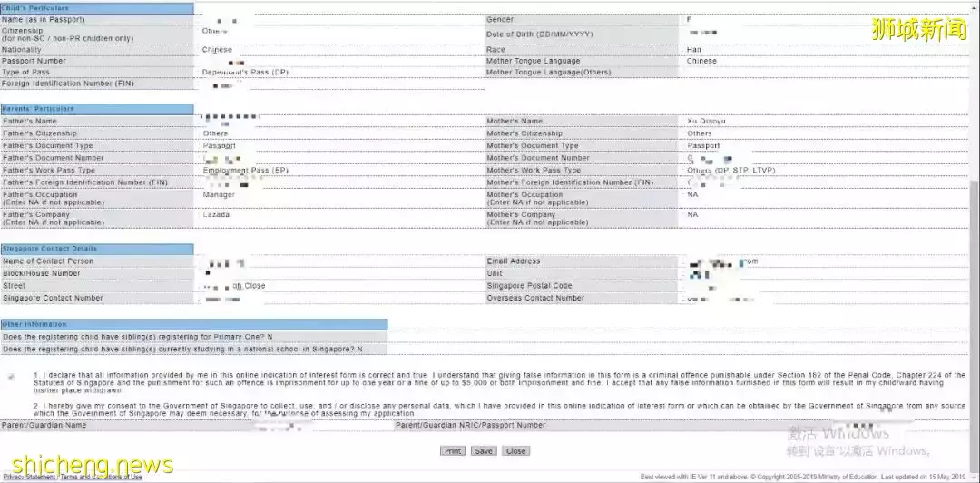Click the Father's Occupation value Manager
The width and height of the screenshot is (980, 483).
click(x=219, y=195)
